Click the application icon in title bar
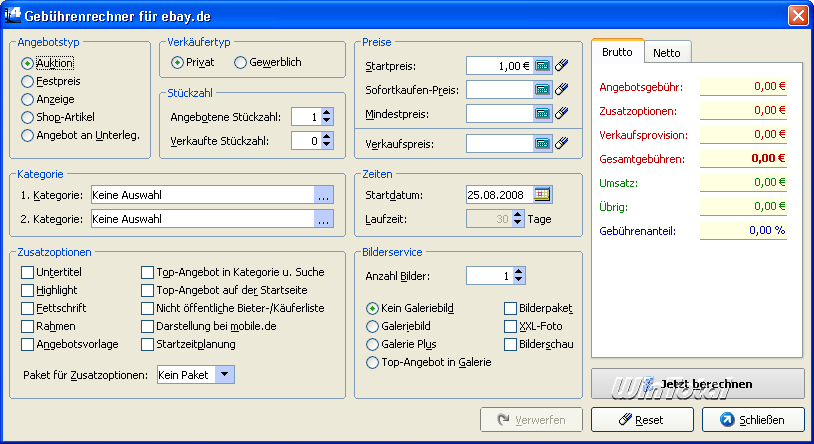Screen dimensions: 814x444 (x=12, y=16)
